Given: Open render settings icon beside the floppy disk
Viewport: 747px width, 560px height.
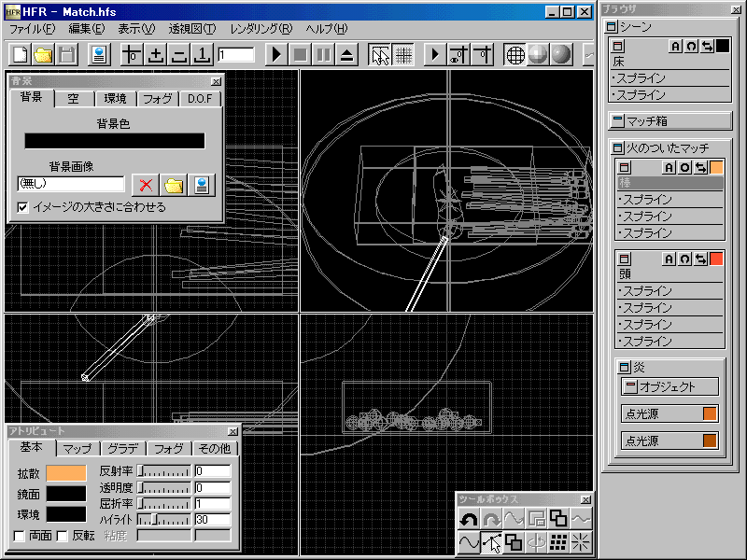Looking at the screenshot, I should tap(99, 55).
